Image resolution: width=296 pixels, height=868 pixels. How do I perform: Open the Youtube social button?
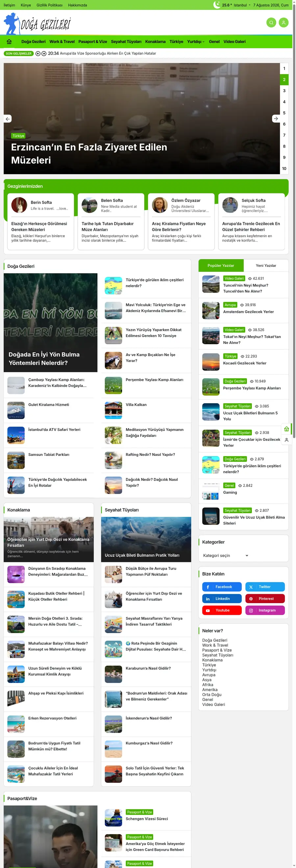[222, 611]
